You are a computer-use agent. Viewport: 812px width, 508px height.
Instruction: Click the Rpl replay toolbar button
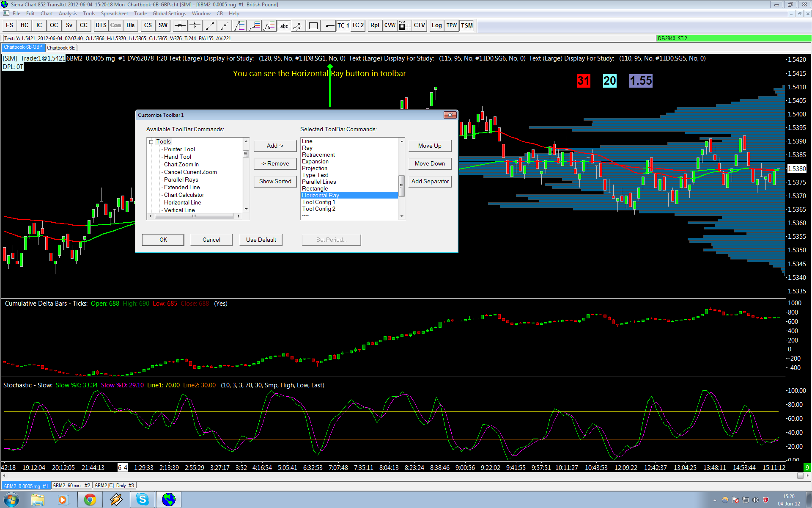(375, 25)
